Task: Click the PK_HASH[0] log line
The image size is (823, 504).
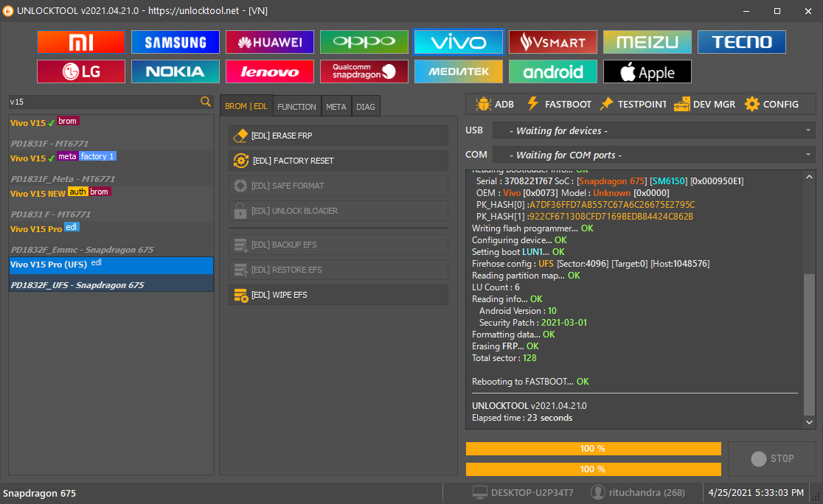Action: click(x=586, y=205)
